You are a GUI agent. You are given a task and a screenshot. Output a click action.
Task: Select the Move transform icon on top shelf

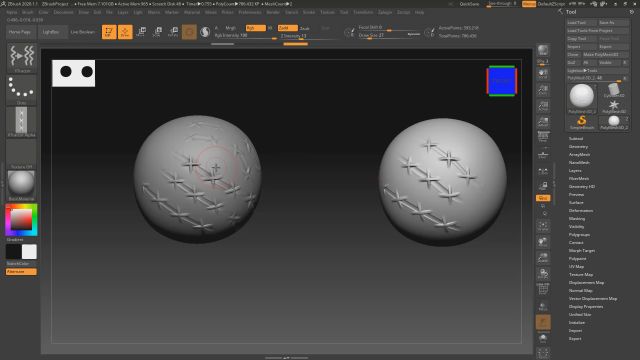pos(141,32)
